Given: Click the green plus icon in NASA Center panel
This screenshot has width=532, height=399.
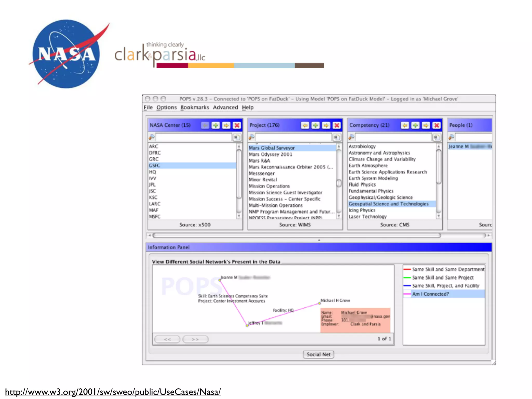Looking at the screenshot, I should [215, 125].
